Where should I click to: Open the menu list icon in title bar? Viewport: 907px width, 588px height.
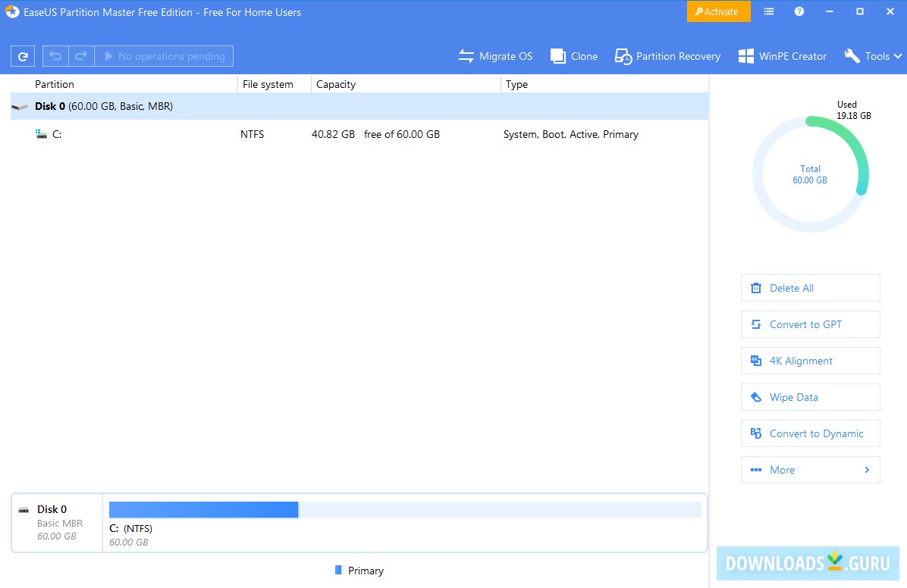pos(769,11)
